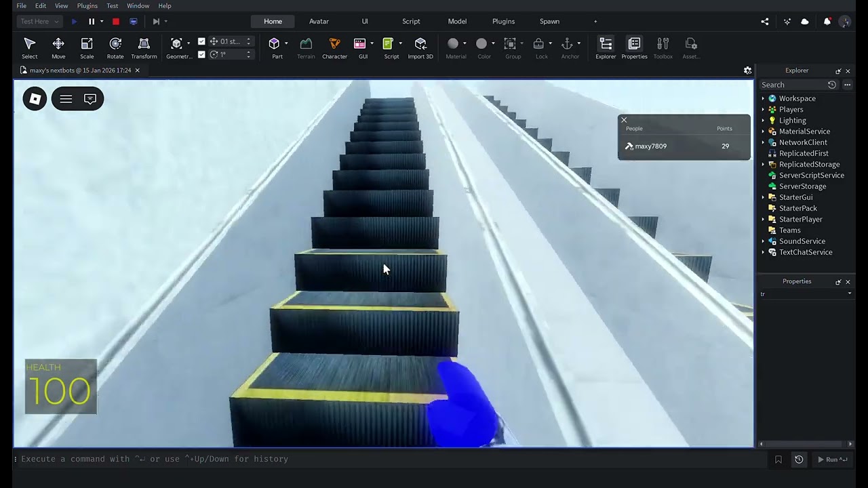Image resolution: width=868 pixels, height=488 pixels.
Task: Open the Test Here mode dropdown
Action: coord(39,22)
